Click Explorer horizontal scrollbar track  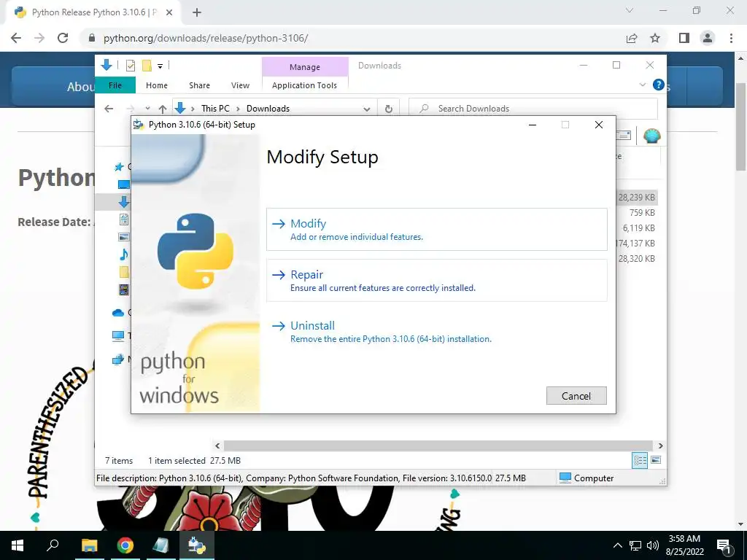click(438, 446)
